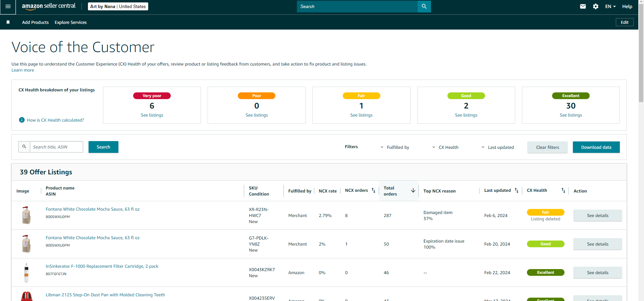
Task: Click the "X0043KZRK7" SKU text
Action: pyautogui.click(x=262, y=269)
